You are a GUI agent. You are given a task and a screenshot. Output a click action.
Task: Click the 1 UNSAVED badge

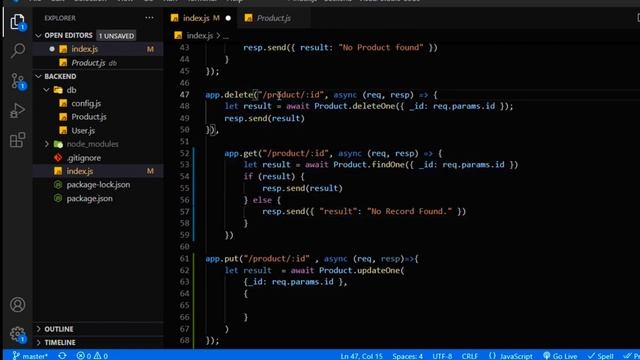pos(116,36)
